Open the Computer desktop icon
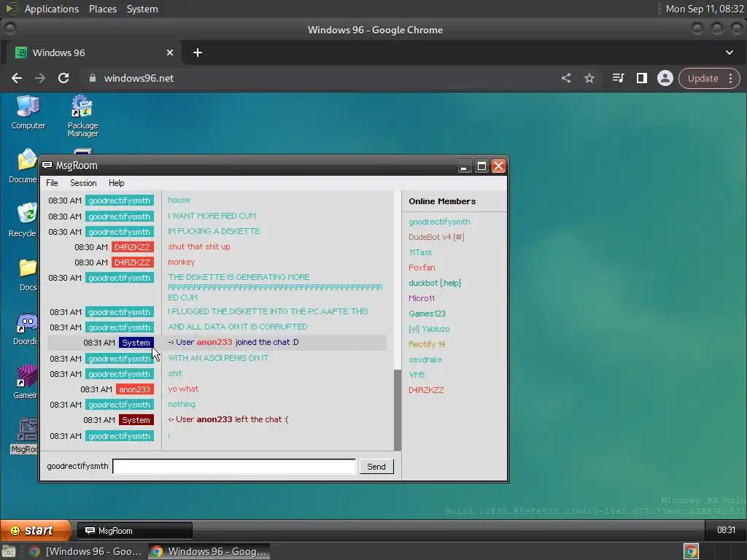The height and width of the screenshot is (560, 747). (28, 112)
